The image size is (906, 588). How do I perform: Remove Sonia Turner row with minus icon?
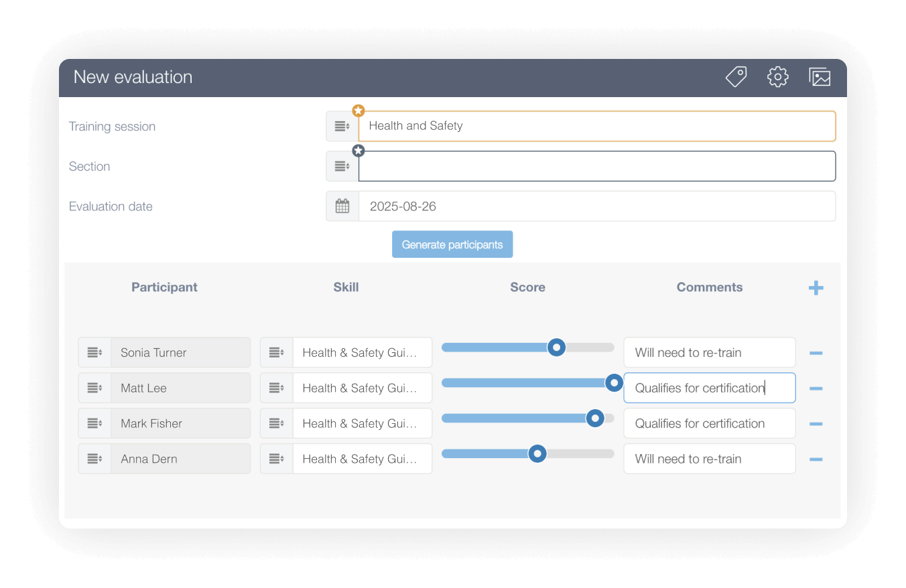pyautogui.click(x=816, y=353)
